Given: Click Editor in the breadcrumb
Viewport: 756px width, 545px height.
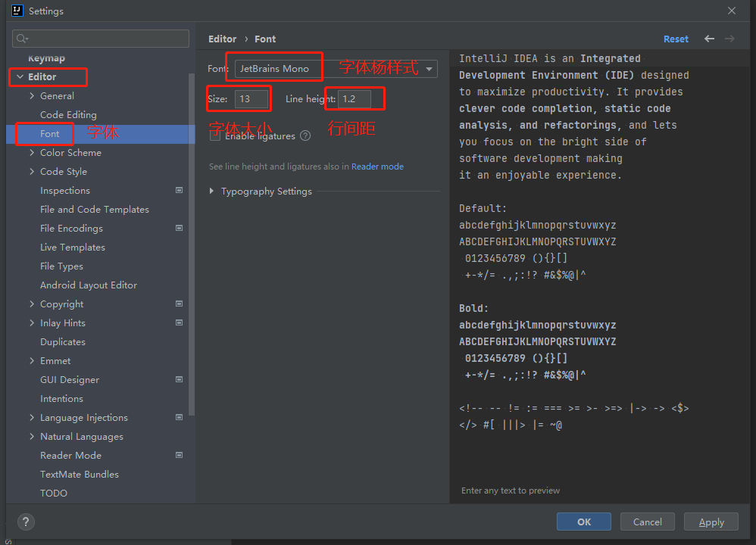Looking at the screenshot, I should (x=222, y=39).
